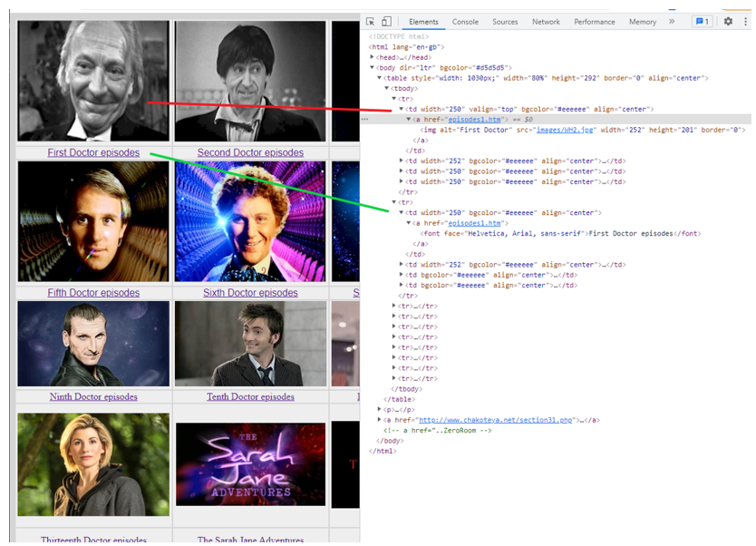Click the Sarah Jane Adventures thumbnail
This screenshot has height=546, width=756.
pyautogui.click(x=250, y=464)
